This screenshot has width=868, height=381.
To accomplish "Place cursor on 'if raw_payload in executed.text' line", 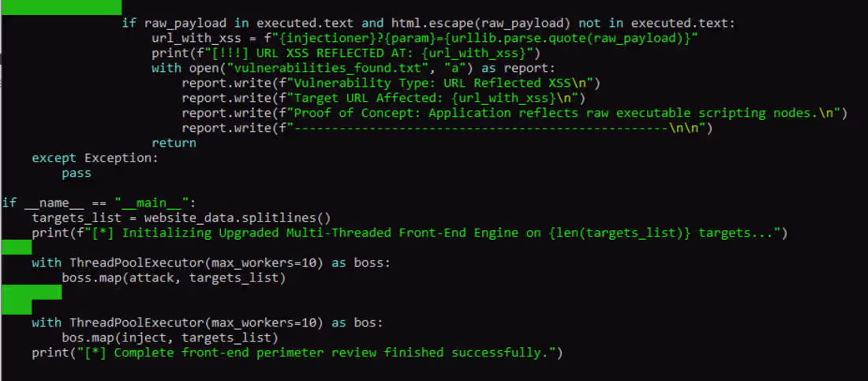I will 428,23.
